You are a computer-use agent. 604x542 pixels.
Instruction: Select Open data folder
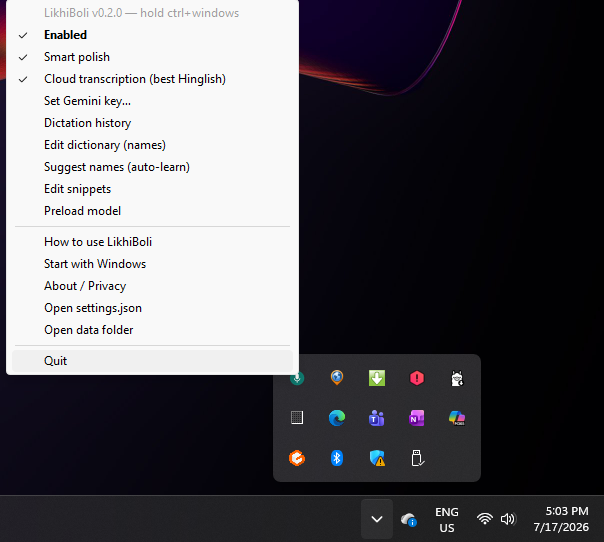[153, 330]
